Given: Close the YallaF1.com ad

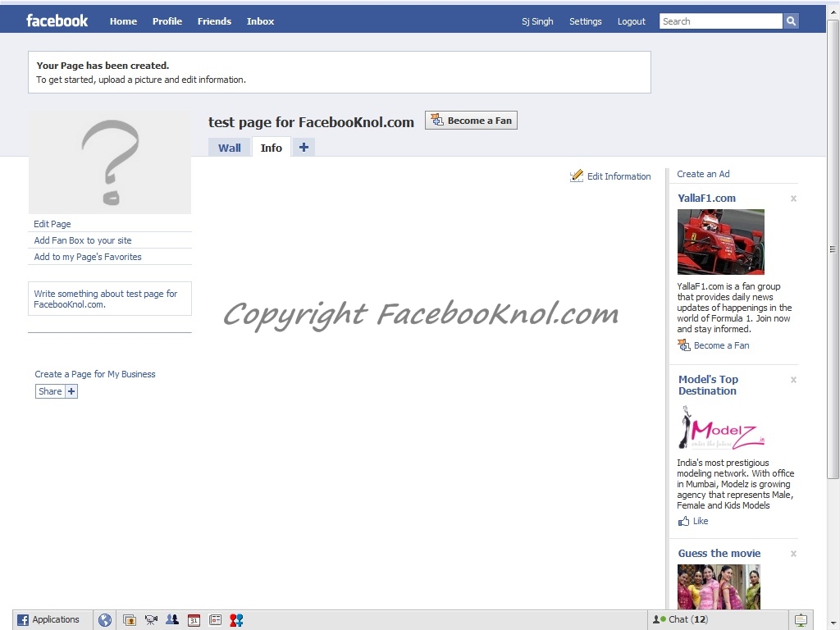Looking at the screenshot, I should pos(793,199).
